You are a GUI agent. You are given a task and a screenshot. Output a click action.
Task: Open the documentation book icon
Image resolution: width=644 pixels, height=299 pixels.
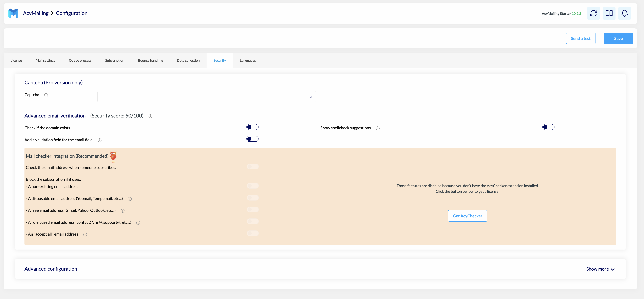coord(609,13)
